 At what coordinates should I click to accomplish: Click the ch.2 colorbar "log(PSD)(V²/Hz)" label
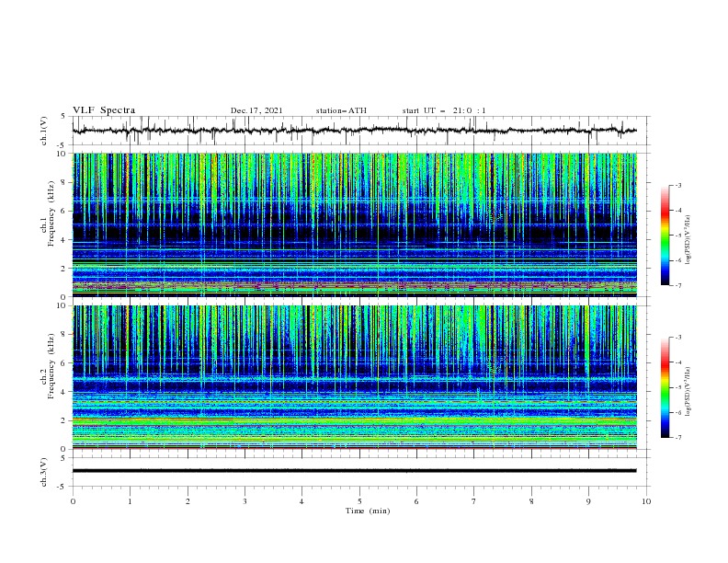pos(688,391)
